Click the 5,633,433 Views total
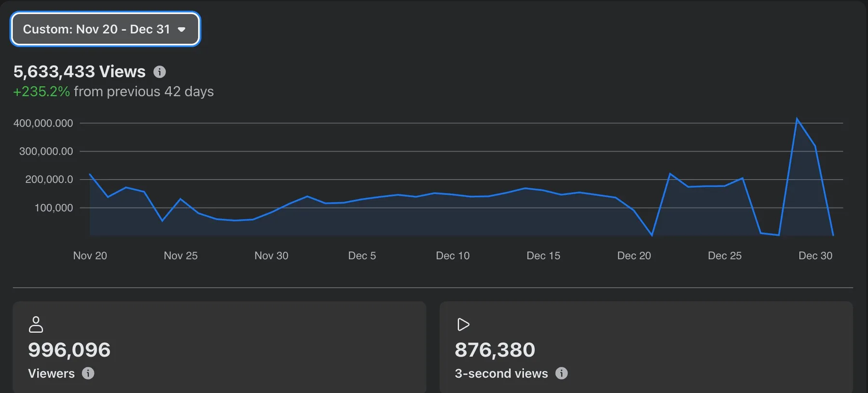 click(80, 72)
